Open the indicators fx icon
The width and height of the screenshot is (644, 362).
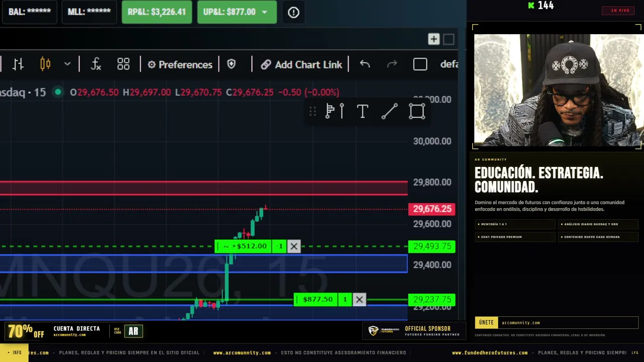[x=96, y=64]
